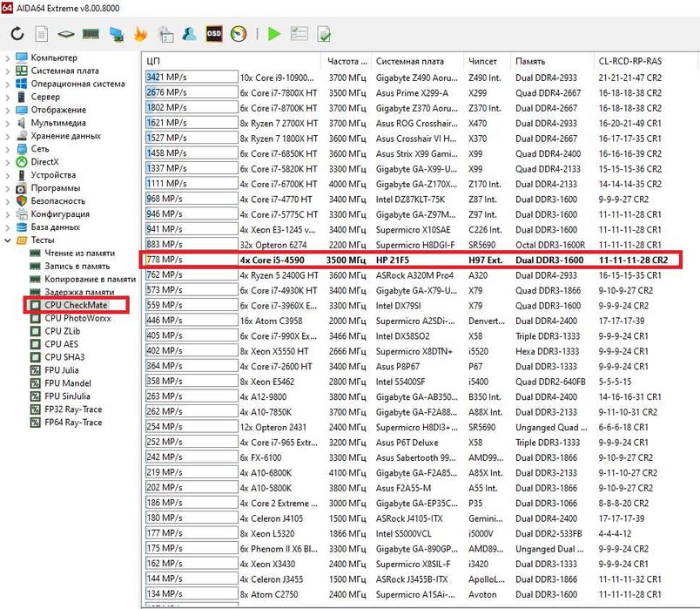Select the FP32 Ray-Trace test
The height and width of the screenshot is (609, 700).
73,409
